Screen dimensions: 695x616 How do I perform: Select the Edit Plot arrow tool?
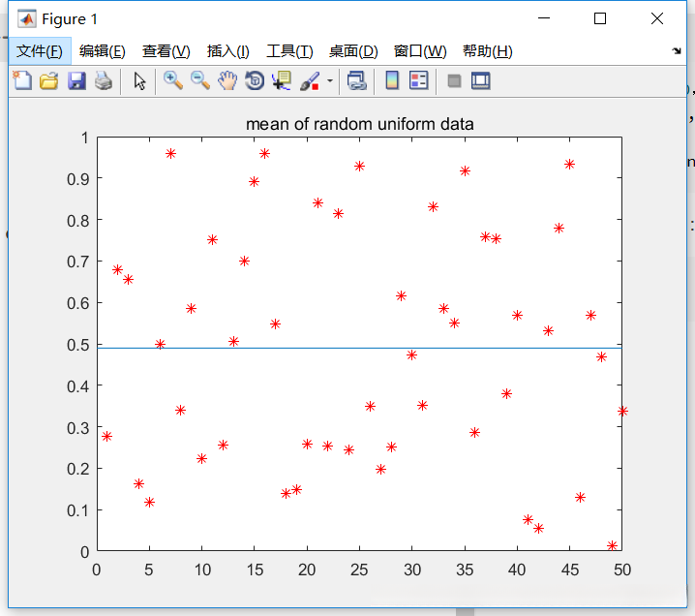[139, 81]
